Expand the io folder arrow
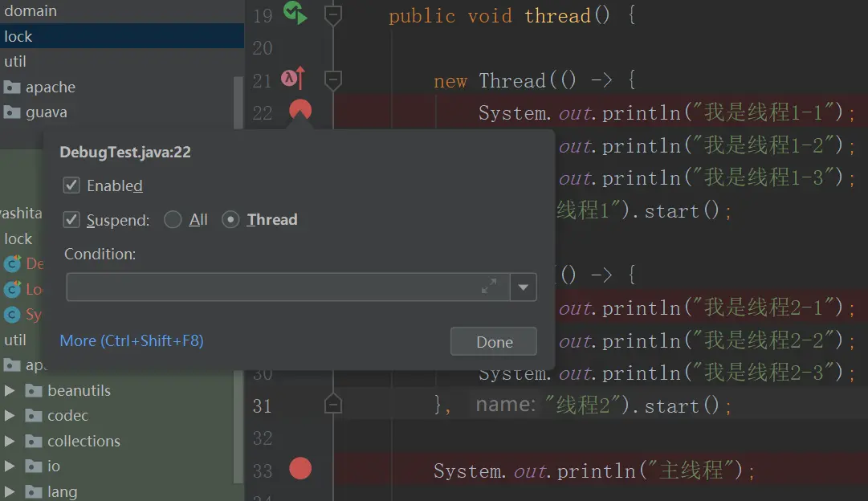The image size is (868, 501). (10, 466)
